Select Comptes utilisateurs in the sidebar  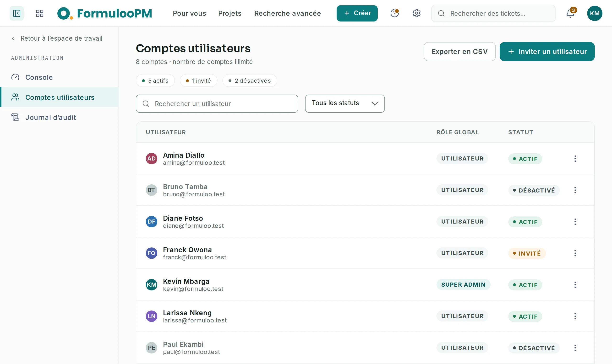[59, 97]
